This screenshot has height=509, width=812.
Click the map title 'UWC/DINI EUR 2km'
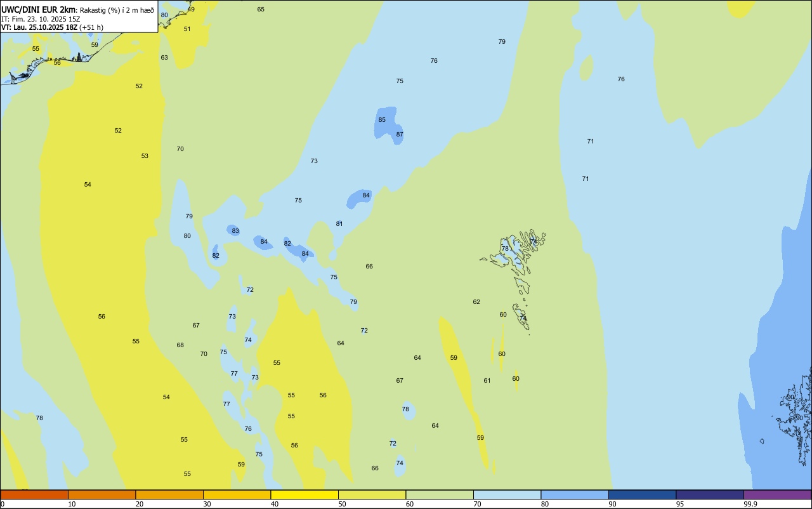click(39, 10)
